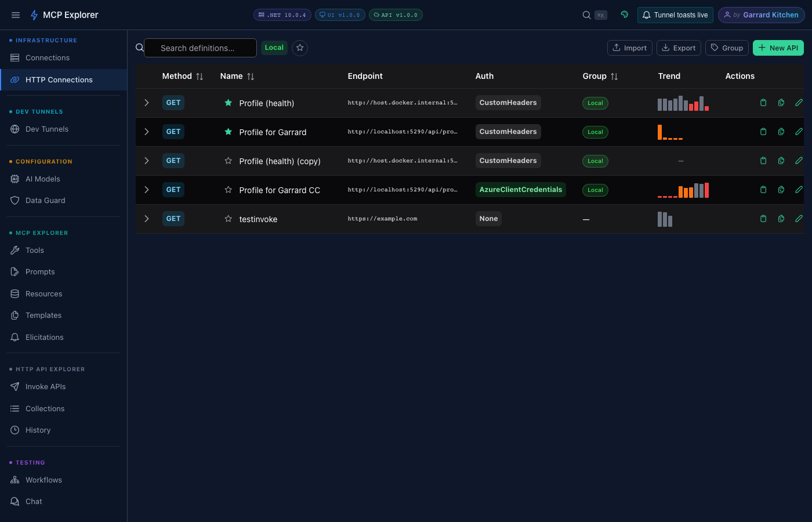Open Elicitations in sidebar
Screen dimensions: 812x522
[63, 338]
